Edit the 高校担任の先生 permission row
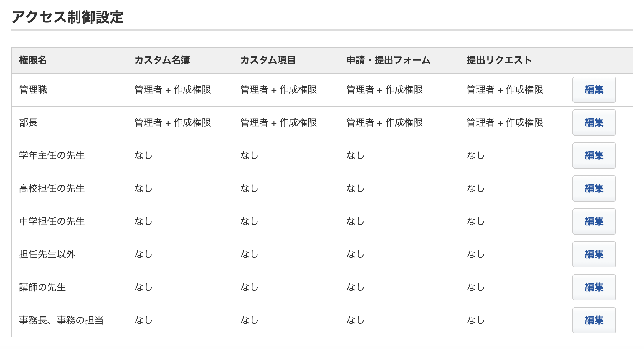 (594, 189)
